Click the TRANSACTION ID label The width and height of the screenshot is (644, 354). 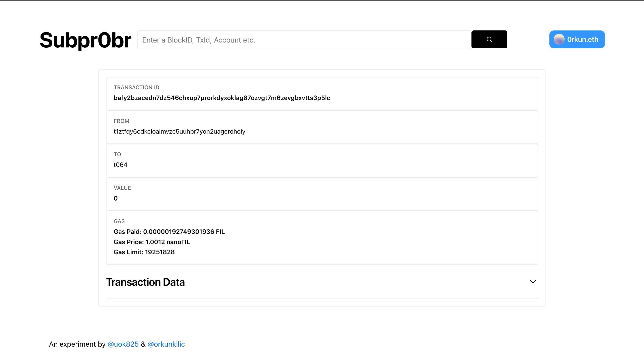pos(136,87)
